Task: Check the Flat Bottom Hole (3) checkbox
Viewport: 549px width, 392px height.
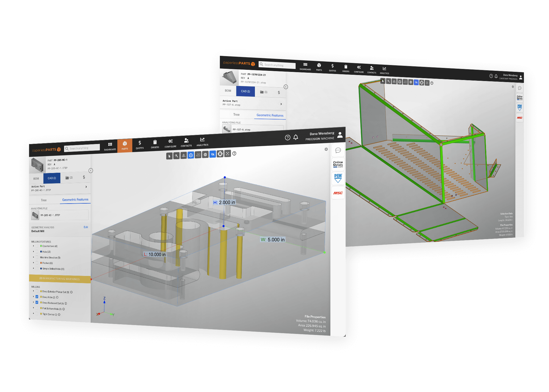Action: click(x=37, y=308)
